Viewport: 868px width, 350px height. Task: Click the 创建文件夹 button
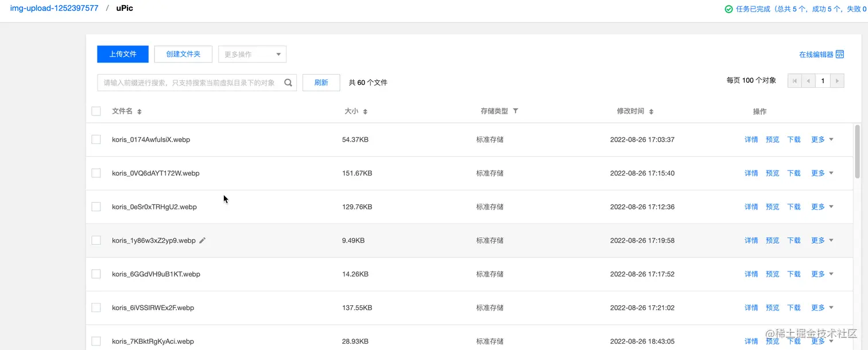click(x=183, y=54)
